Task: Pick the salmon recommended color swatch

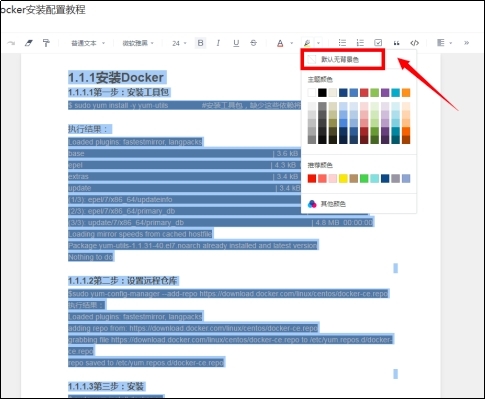Action: [x=322, y=178]
